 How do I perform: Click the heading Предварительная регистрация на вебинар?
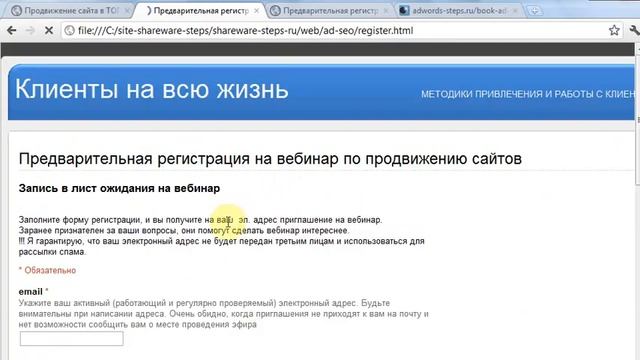coord(270,159)
